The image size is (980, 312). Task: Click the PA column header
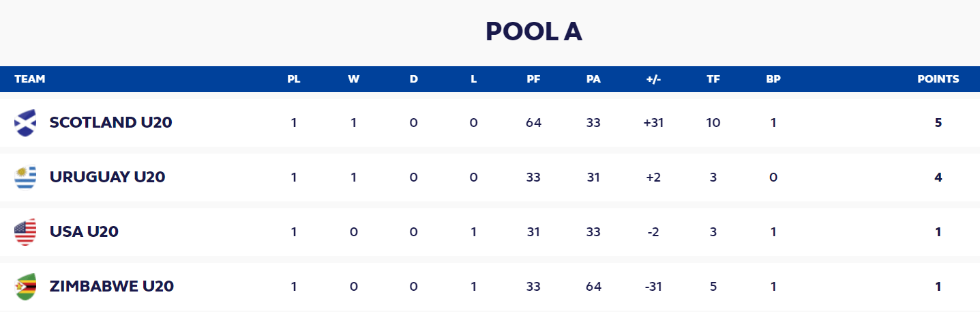593,79
